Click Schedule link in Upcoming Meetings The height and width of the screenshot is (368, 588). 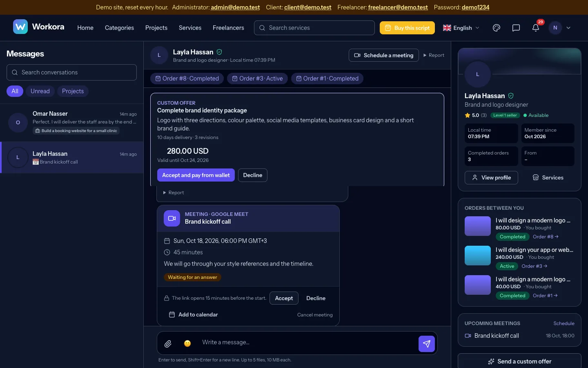[x=564, y=323]
